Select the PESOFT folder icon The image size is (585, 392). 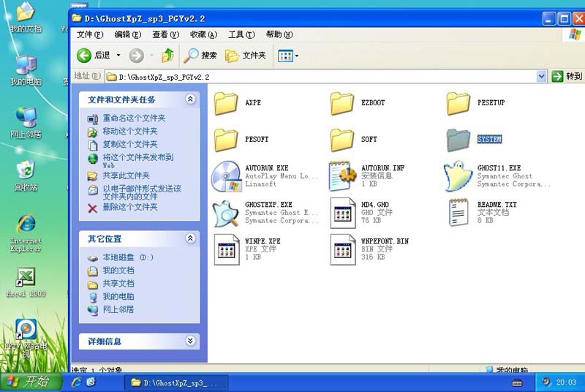click(x=226, y=140)
